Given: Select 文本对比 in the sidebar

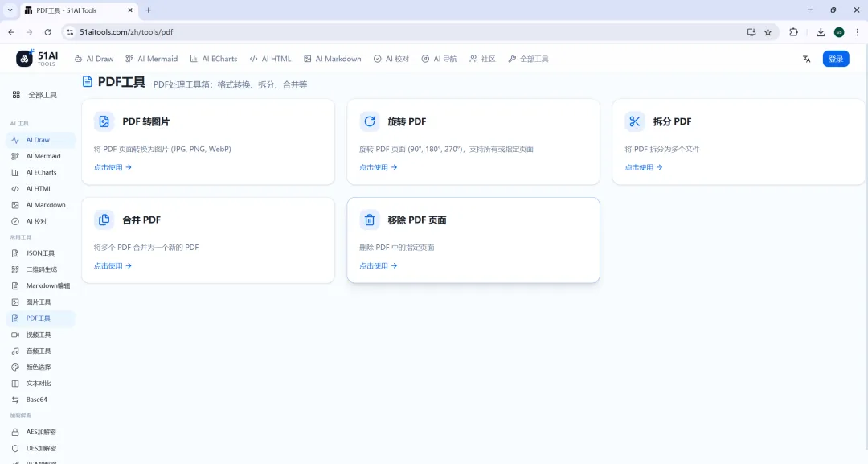Looking at the screenshot, I should coord(41,383).
